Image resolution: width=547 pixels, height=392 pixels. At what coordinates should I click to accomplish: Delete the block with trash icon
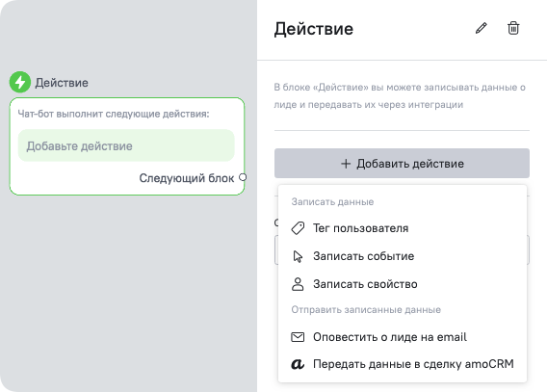pyautogui.click(x=513, y=28)
